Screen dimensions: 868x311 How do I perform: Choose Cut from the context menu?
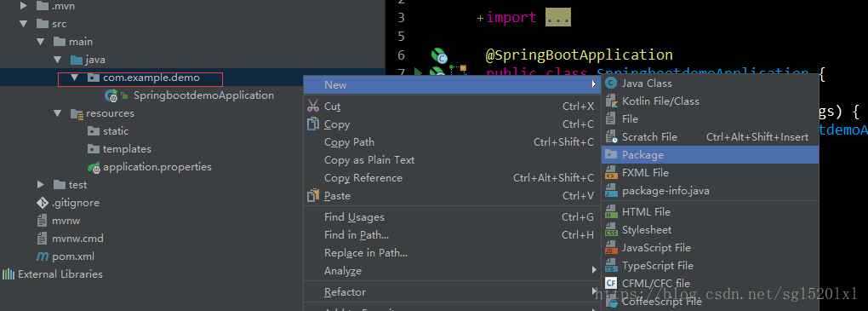click(x=452, y=107)
